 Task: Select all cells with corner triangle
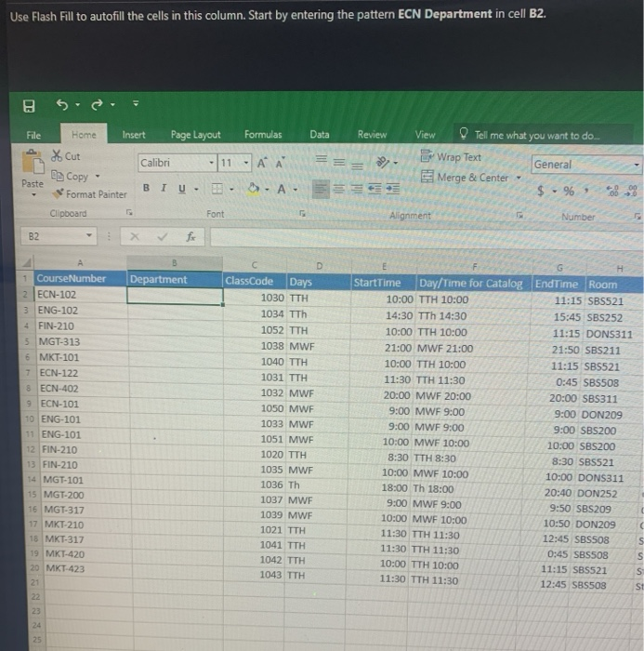pos(28,262)
